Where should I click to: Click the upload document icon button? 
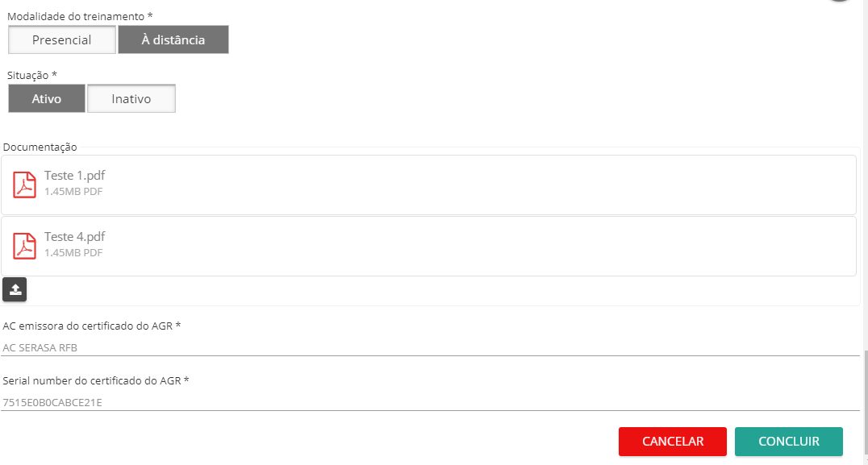tap(15, 289)
